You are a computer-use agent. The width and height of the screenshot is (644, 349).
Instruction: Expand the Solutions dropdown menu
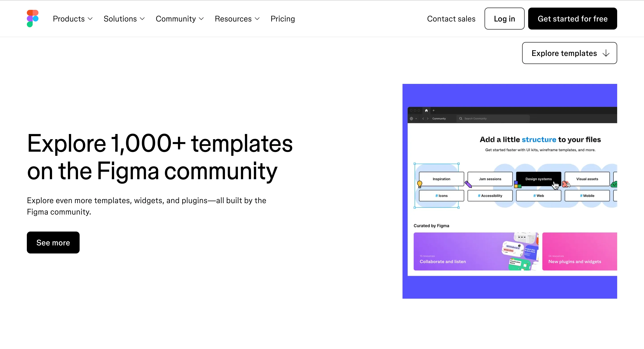coord(124,19)
